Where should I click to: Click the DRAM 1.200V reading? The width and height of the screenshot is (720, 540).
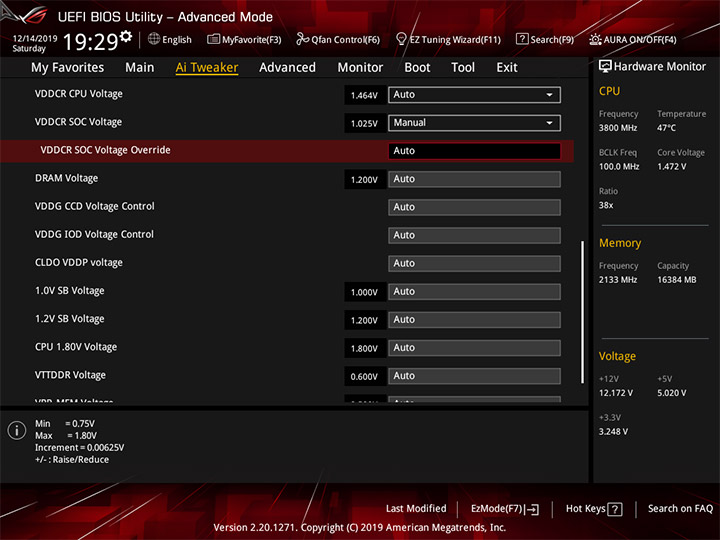364,180
